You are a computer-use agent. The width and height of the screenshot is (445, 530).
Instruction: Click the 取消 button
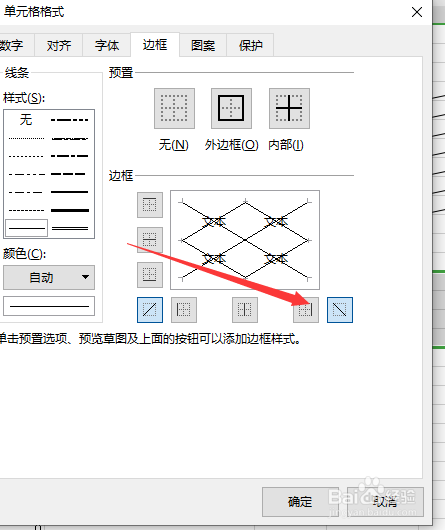pos(385,502)
